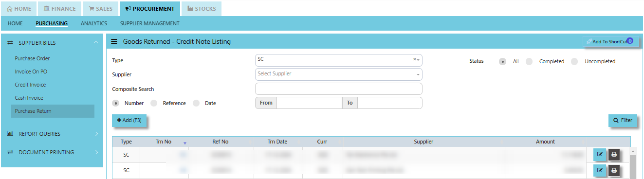The width and height of the screenshot is (644, 179).
Task: Open the Home tab with house icon
Action: pyautogui.click(x=19, y=9)
